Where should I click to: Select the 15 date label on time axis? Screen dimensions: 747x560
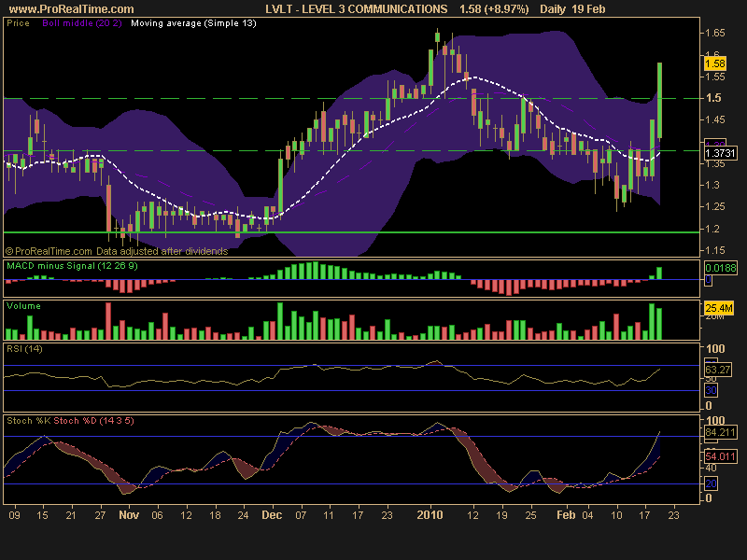tap(42, 515)
